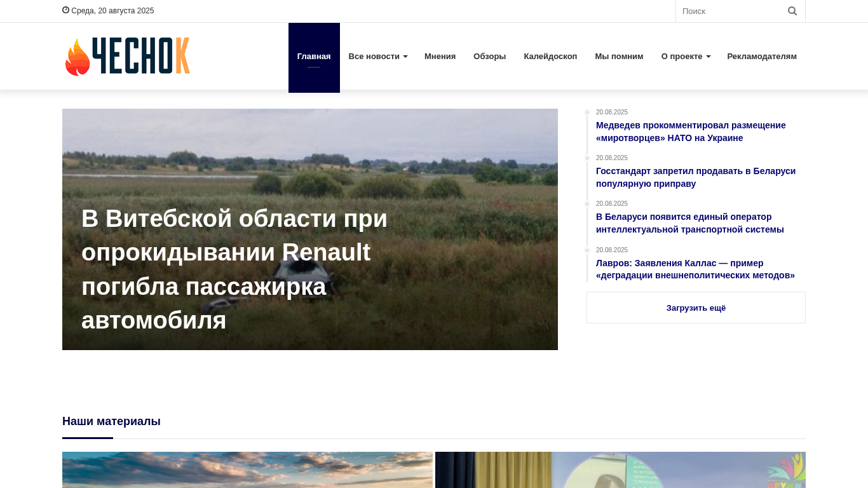The height and width of the screenshot is (488, 868).
Task: Go to the Обзоры section
Action: pos(489,57)
